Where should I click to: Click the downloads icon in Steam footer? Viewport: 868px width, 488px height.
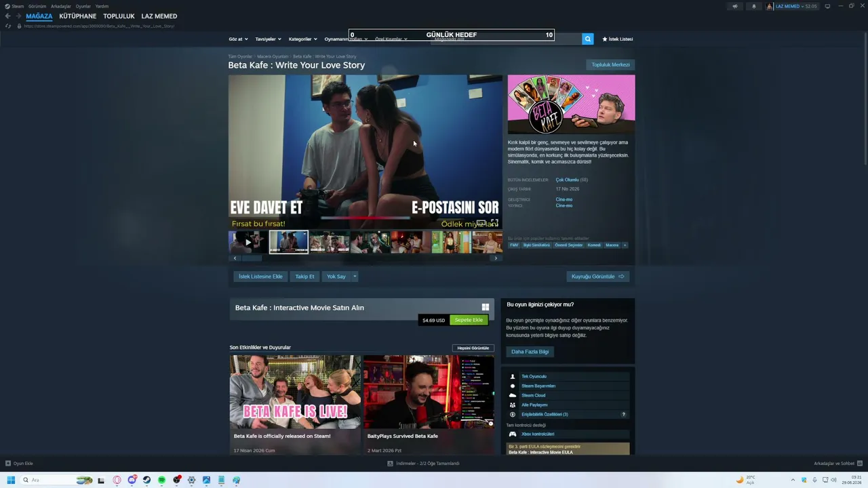(390, 464)
